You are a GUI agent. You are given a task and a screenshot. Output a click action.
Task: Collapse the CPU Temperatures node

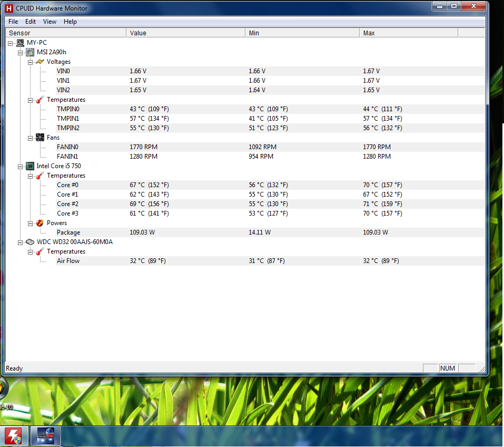click(x=30, y=176)
